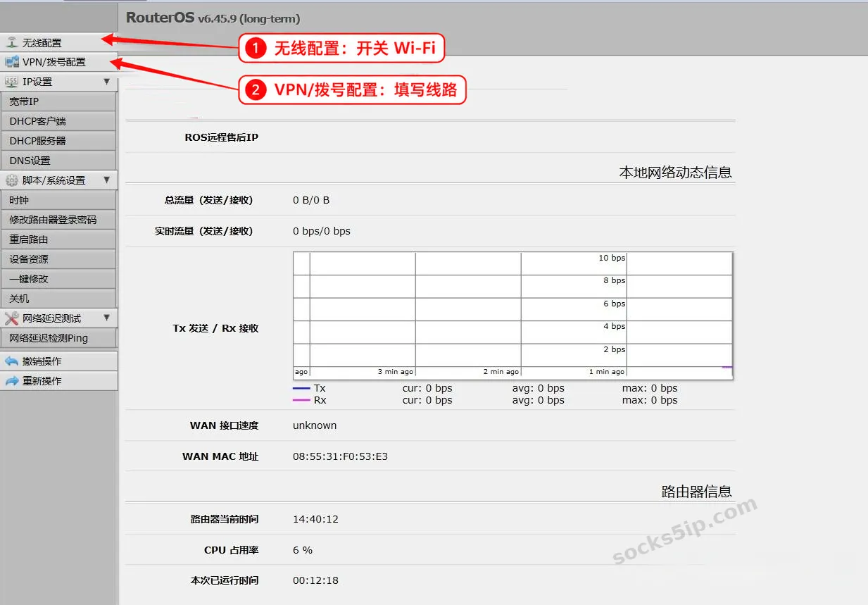Viewport: 868px width, 605px height.
Task: Click the wrench icon beside 网络延迟测试
Action: (x=12, y=318)
